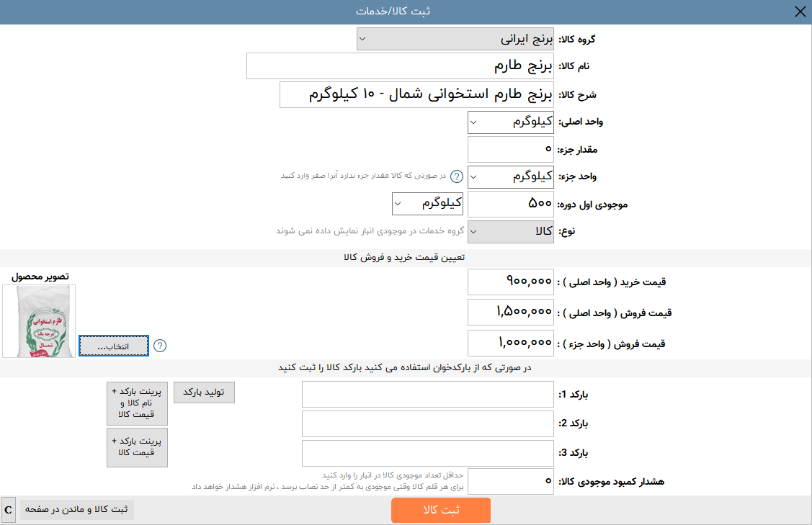Focus the شرح کالا description field
Image resolution: width=812 pixels, height=525 pixels.
click(x=416, y=95)
